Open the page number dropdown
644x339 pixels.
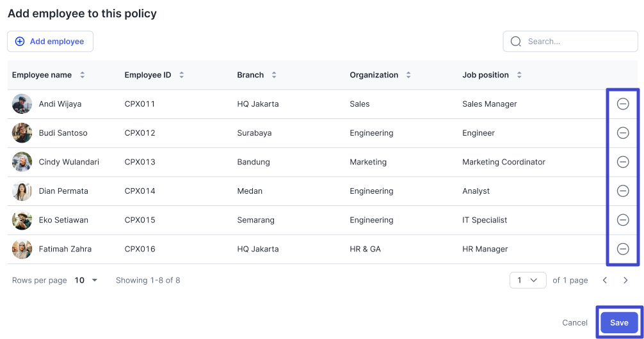coord(527,280)
